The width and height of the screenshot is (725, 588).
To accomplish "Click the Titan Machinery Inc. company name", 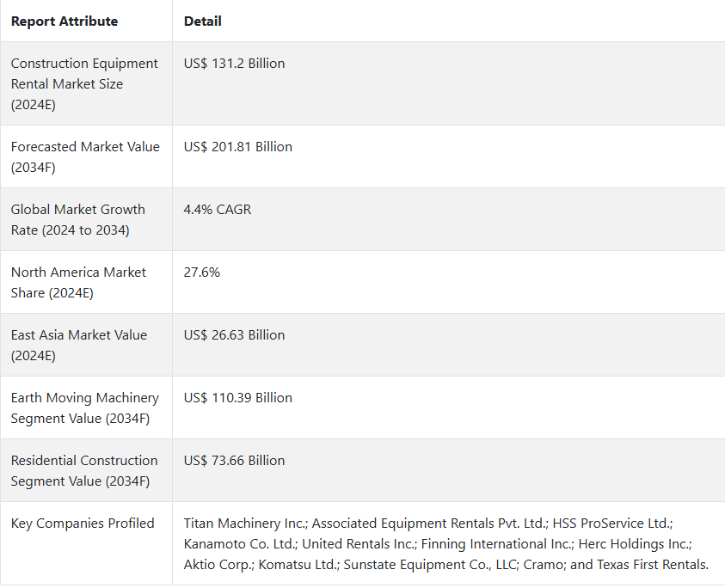I will pyautogui.click(x=245, y=524).
